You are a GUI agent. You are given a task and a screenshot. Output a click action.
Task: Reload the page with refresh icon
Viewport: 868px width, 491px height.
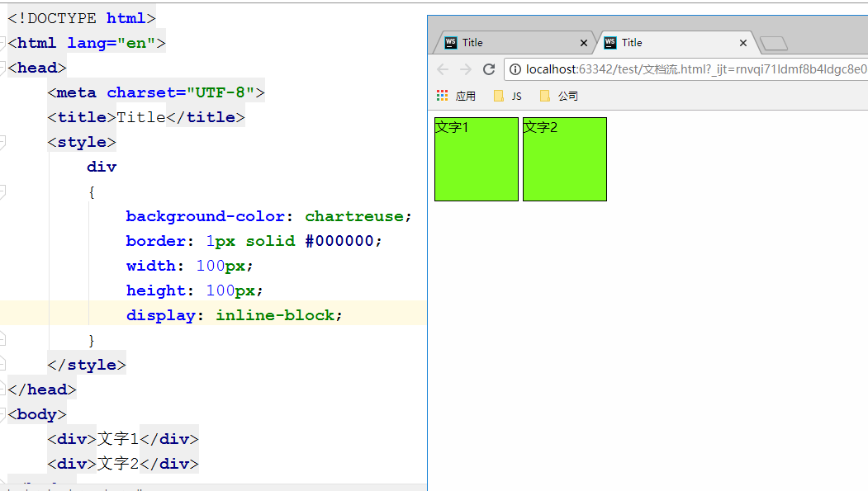489,69
